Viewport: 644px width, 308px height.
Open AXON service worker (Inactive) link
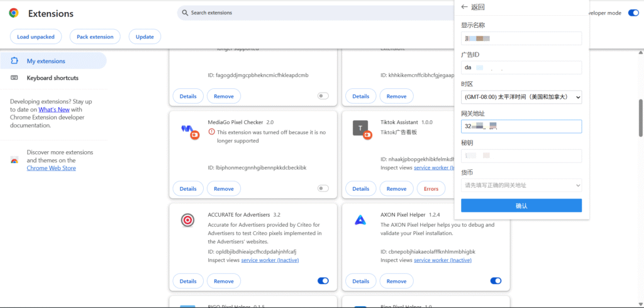pyautogui.click(x=443, y=260)
